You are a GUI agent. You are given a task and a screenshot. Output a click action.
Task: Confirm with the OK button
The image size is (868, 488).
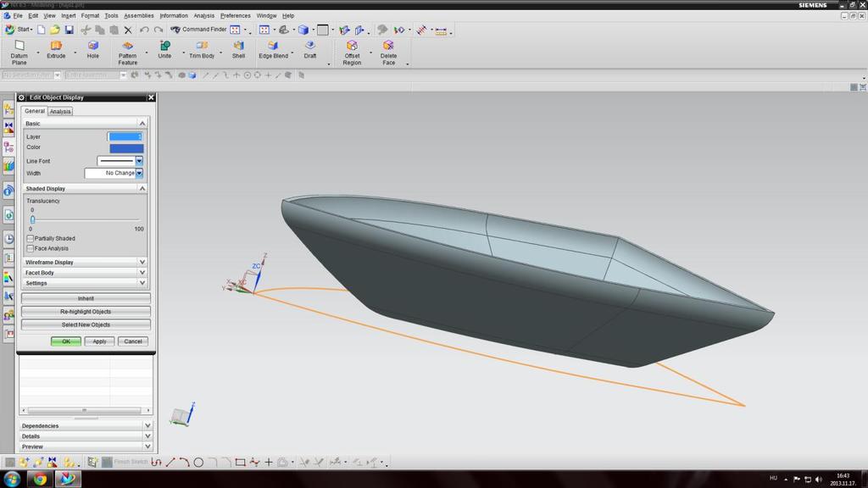click(x=66, y=341)
